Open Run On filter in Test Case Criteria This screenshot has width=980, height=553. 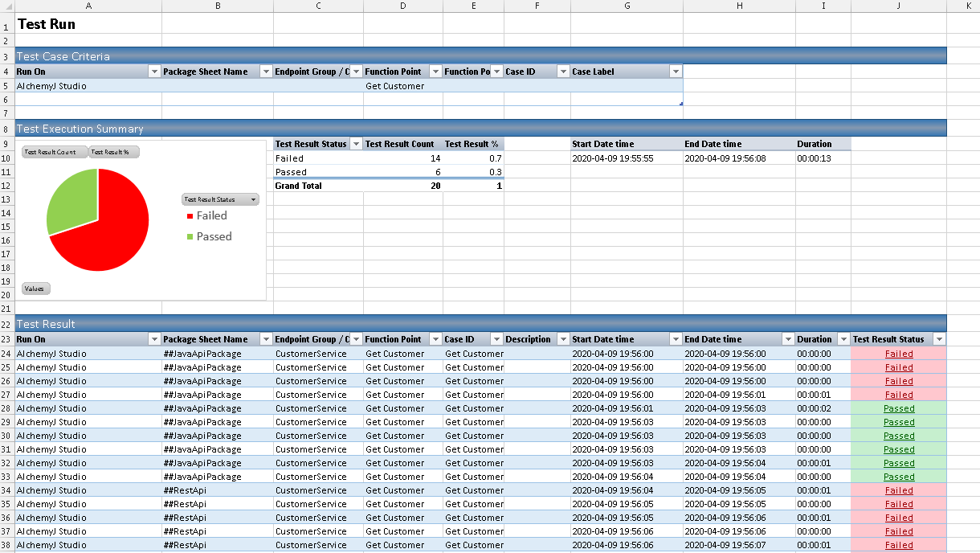[154, 72]
